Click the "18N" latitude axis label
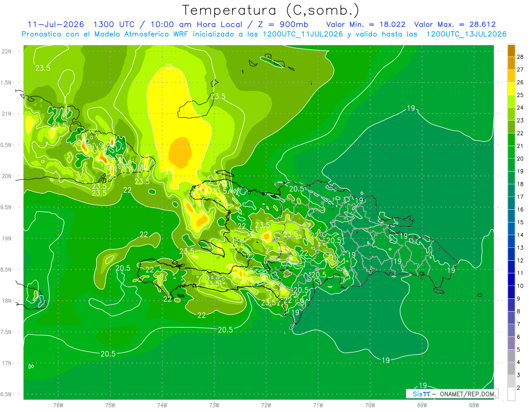 coord(7,301)
